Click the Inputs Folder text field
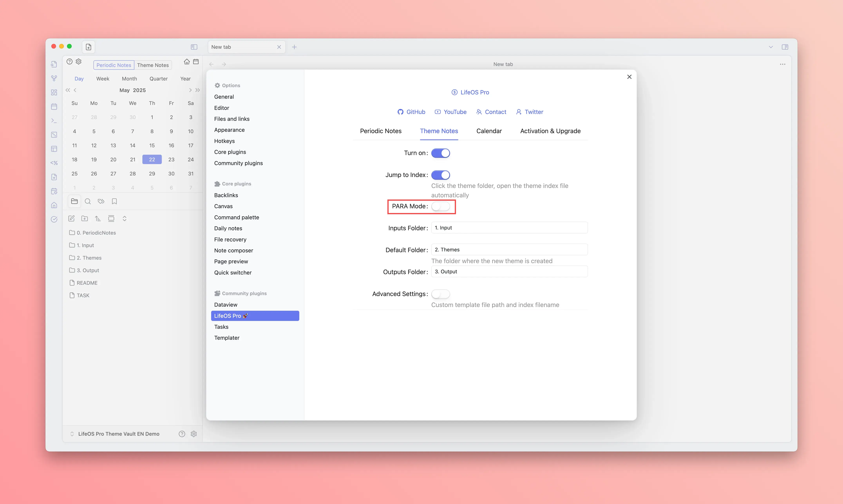The image size is (843, 504). click(x=509, y=228)
